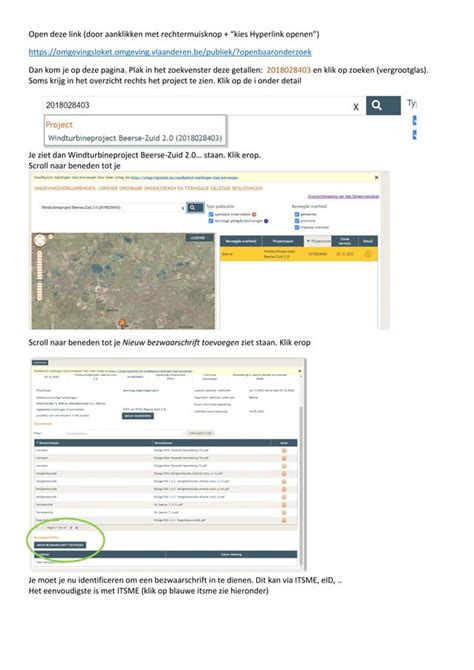
Task: Click the detail i icon in the yellow Beerse row
Action: pos(368,254)
